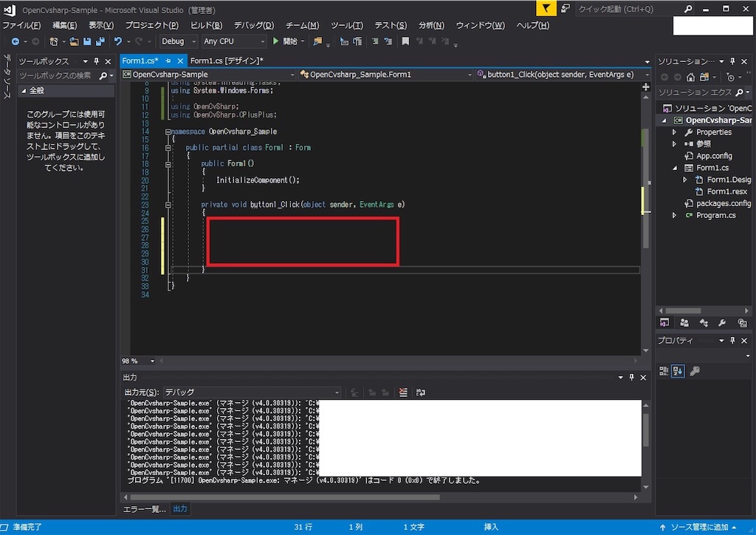This screenshot has width=756, height=535.
Task: Switch properties to alphabetical sort
Action: [x=678, y=370]
